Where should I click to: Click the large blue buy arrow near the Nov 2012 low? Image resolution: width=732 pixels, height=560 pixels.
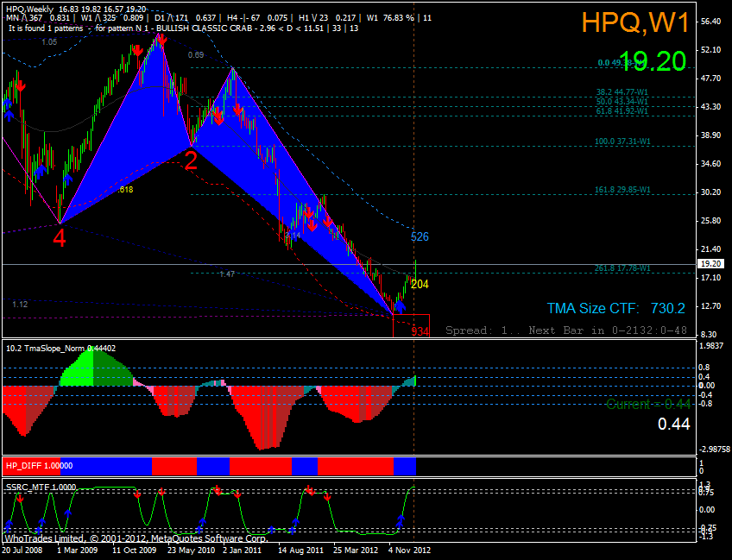point(400,306)
